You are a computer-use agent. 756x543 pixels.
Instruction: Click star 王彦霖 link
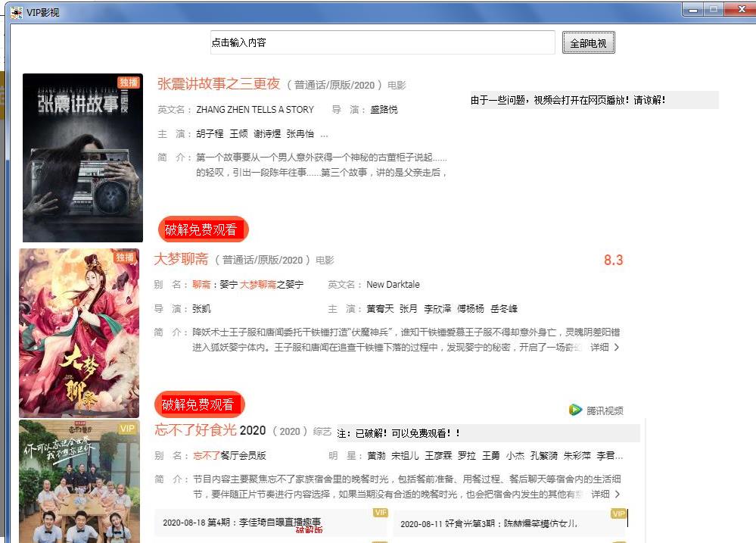point(438,455)
